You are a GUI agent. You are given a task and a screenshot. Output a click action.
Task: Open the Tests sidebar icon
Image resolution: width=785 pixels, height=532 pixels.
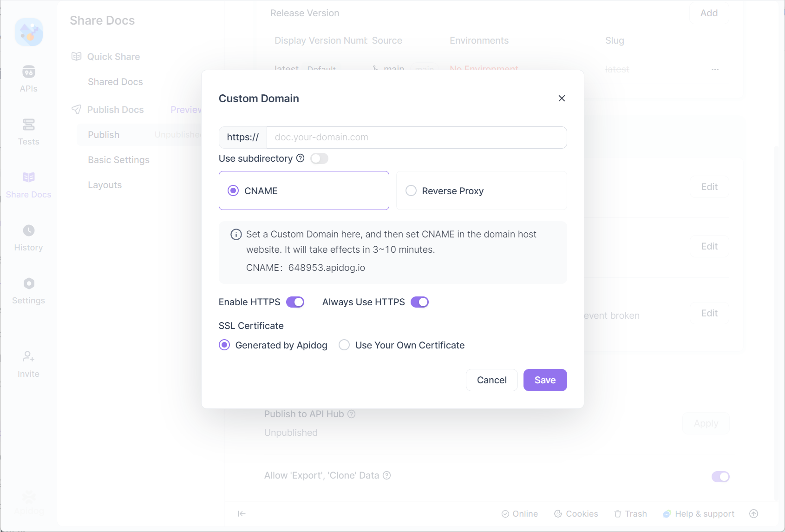pos(29,132)
